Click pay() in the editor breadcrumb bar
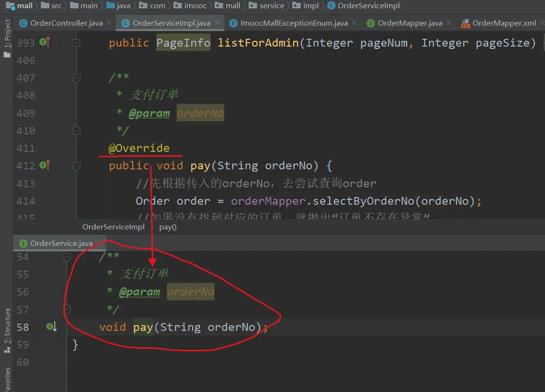The image size is (545, 392). pyautogui.click(x=168, y=227)
